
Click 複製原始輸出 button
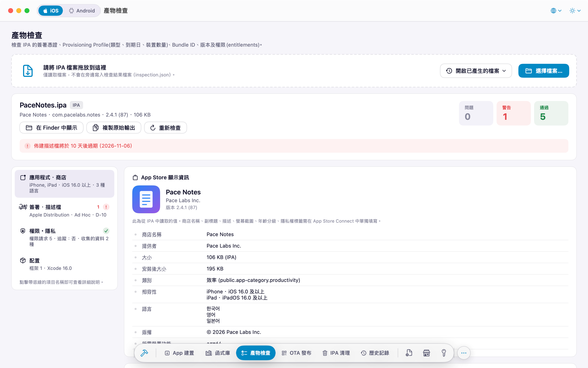pyautogui.click(x=114, y=128)
